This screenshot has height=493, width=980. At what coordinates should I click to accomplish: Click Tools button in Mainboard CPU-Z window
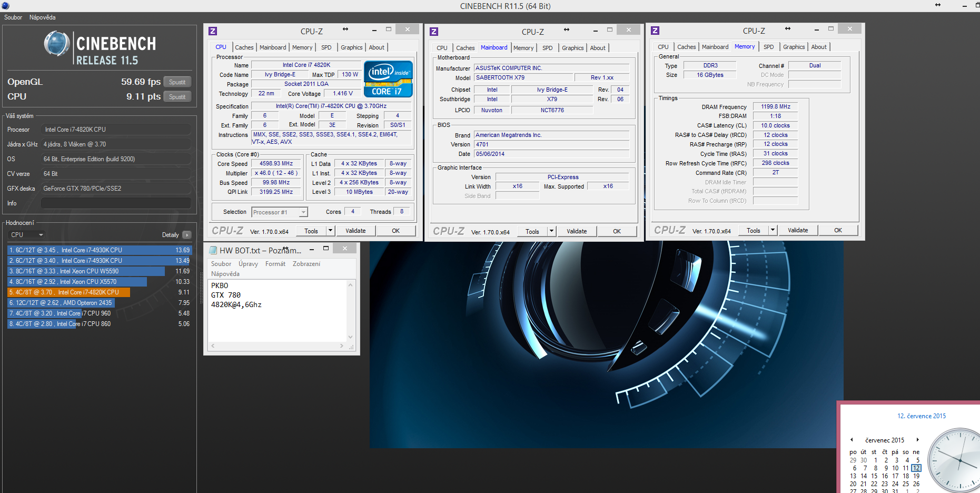click(x=532, y=231)
